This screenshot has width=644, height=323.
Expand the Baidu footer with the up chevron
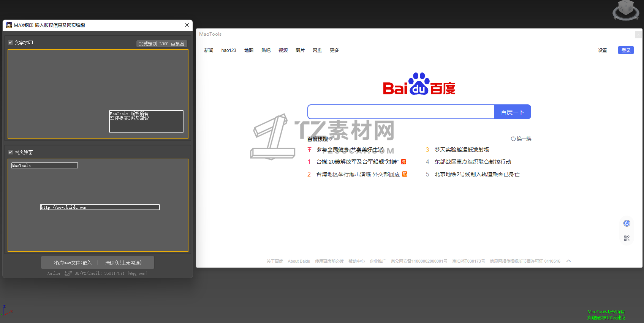[x=568, y=261]
